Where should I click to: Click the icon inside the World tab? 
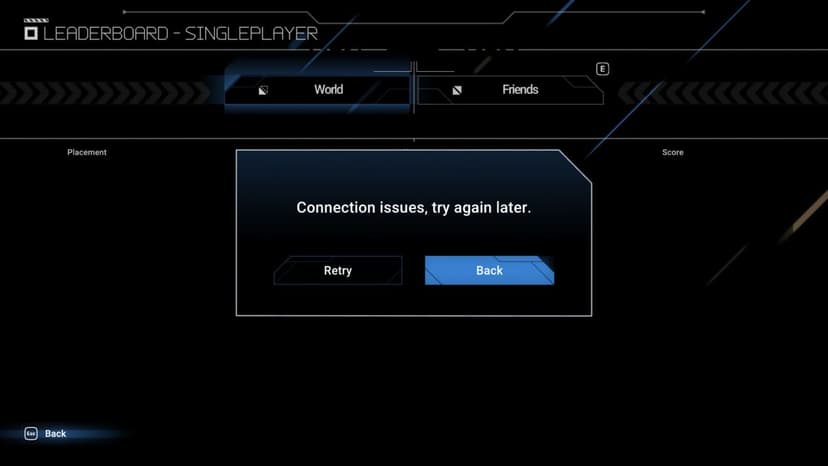click(263, 90)
